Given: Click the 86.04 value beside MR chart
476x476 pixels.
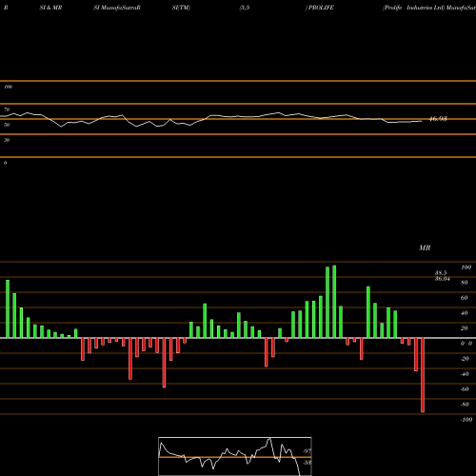Looking at the screenshot, I should 443,279.
